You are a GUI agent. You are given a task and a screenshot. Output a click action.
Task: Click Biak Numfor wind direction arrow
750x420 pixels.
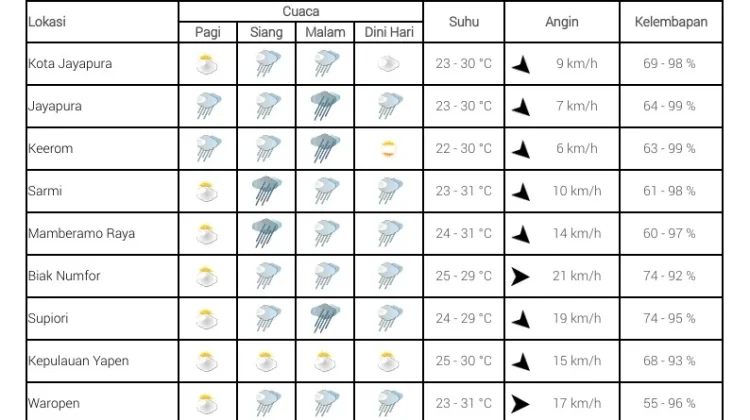(520, 276)
